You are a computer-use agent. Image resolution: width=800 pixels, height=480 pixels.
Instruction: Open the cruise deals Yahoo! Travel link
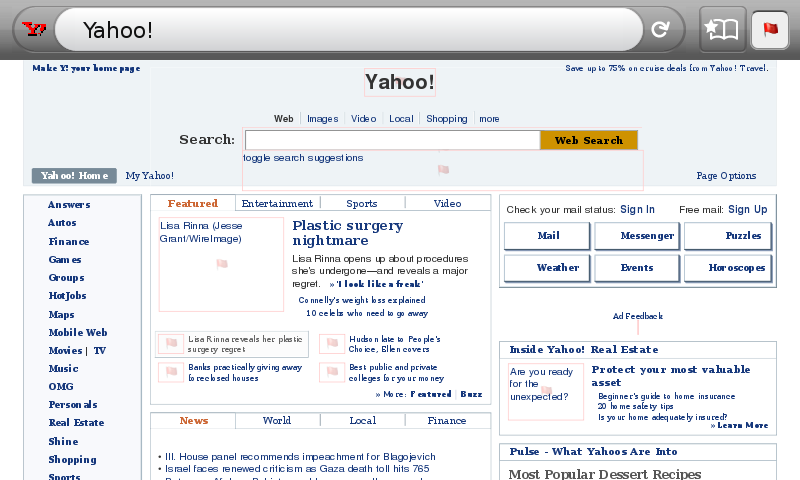[666, 68]
